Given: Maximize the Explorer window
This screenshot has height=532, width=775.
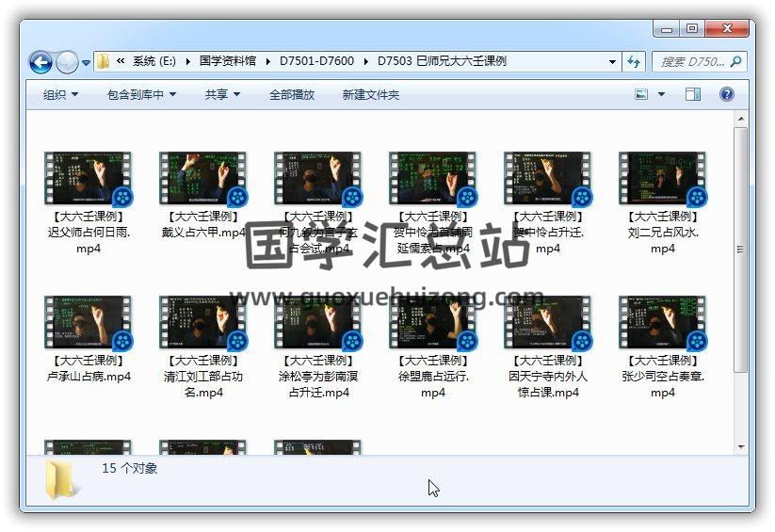Looking at the screenshot, I should (692, 29).
